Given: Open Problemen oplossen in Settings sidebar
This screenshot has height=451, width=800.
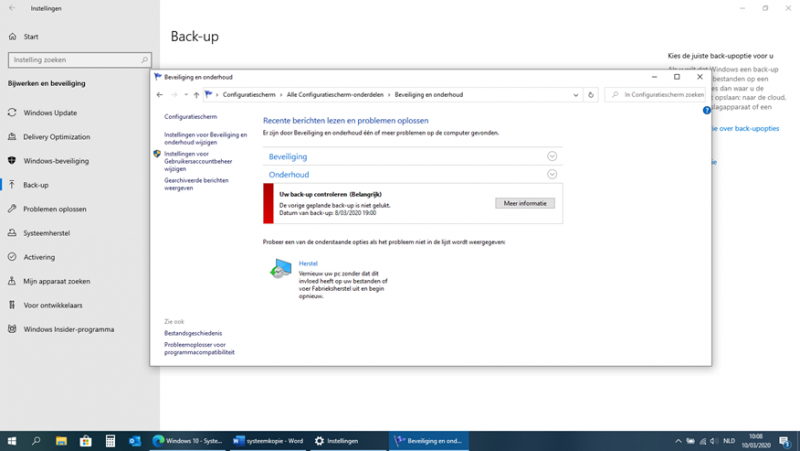Looking at the screenshot, I should (x=56, y=209).
